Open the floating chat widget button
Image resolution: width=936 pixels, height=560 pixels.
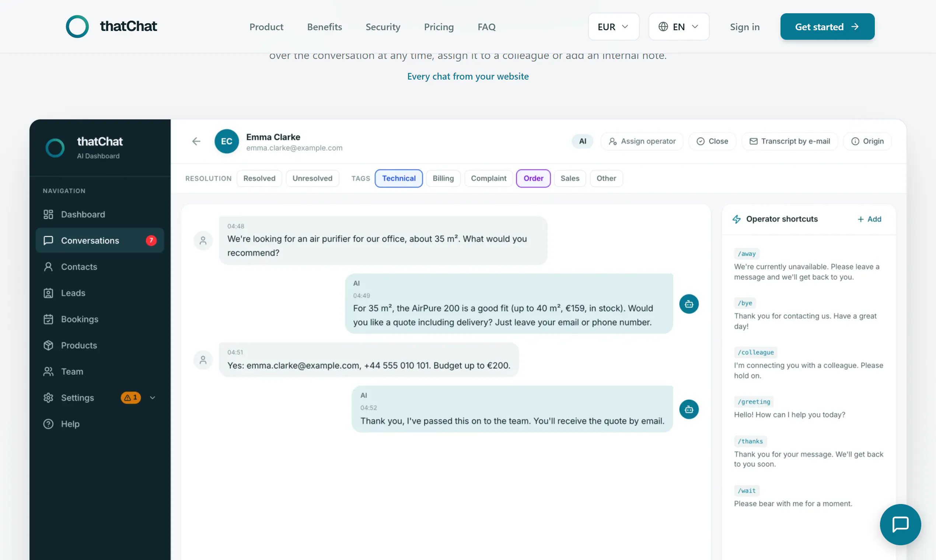pos(900,524)
